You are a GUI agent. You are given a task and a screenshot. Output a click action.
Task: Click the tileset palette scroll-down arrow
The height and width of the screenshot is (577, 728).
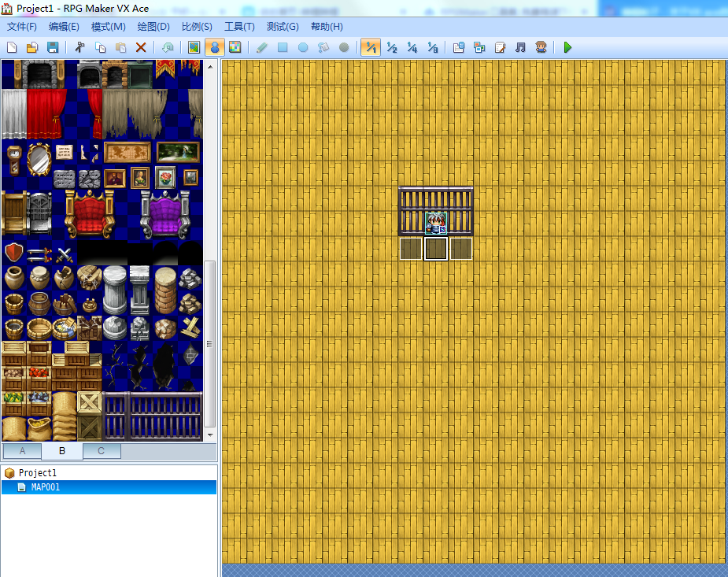tap(210, 435)
